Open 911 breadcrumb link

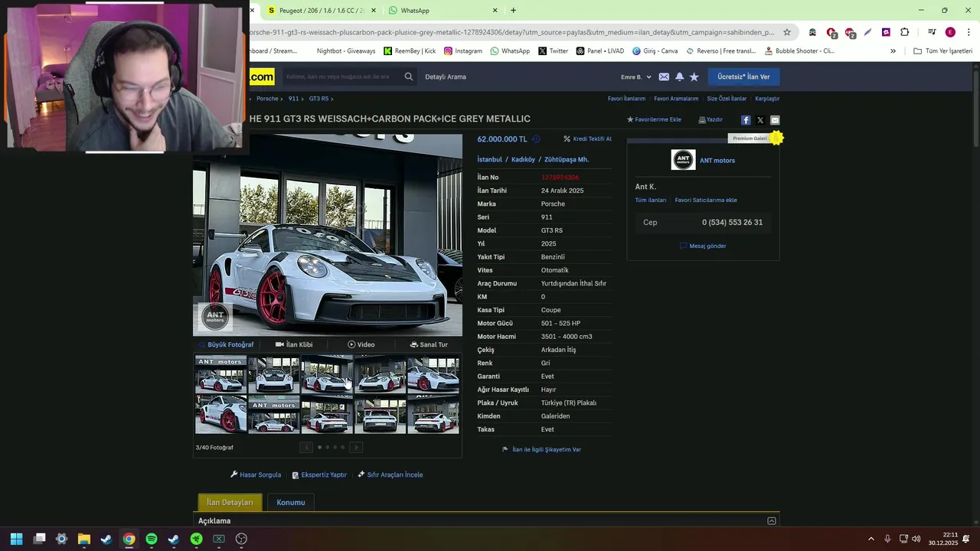pyautogui.click(x=293, y=99)
